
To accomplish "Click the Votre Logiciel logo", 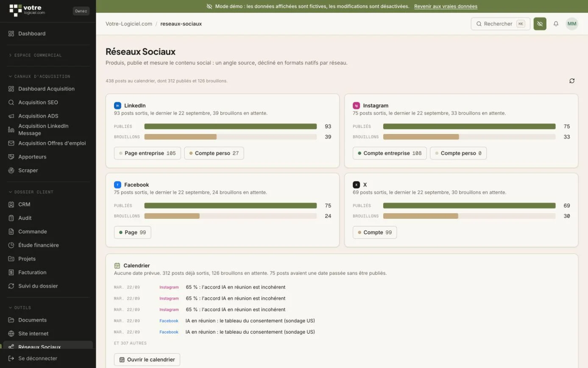I will (x=27, y=10).
